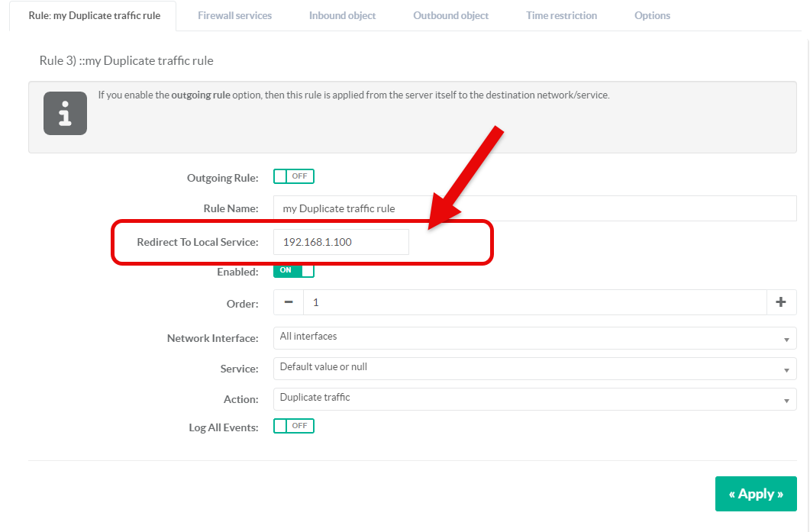Click into the Rule Name text field
The width and height of the screenshot is (810, 532).
(534, 208)
